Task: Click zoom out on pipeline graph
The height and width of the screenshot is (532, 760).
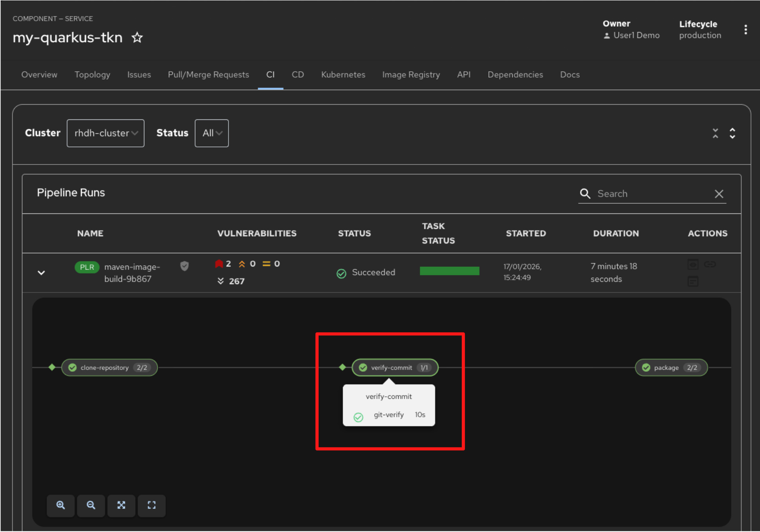Action: coord(91,505)
